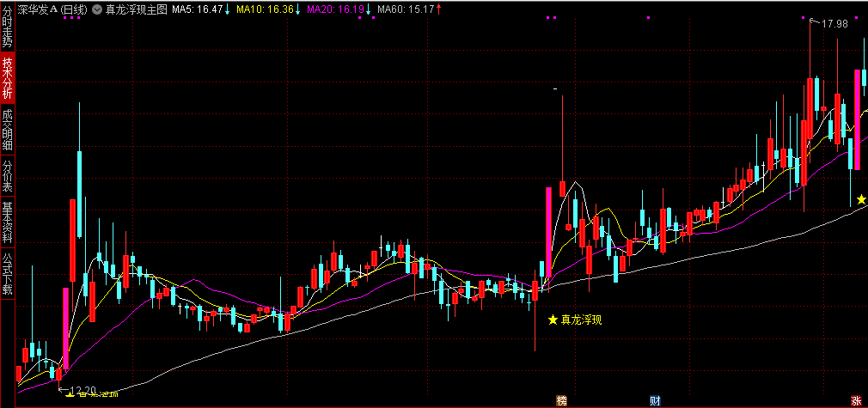The image size is (868, 408).
Task: Click the cyan down arrow after MA10 value
Action: [298, 9]
